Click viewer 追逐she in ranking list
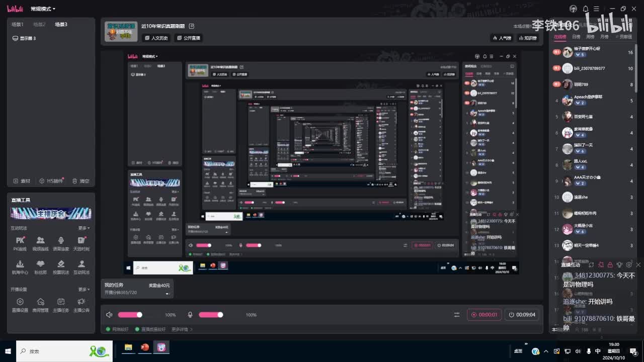644x362 pixels. click(x=593, y=197)
